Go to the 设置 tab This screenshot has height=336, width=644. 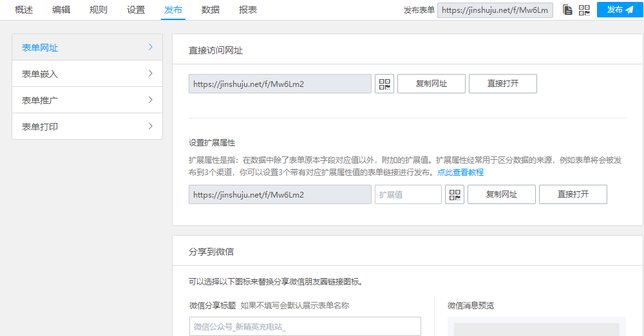(136, 10)
